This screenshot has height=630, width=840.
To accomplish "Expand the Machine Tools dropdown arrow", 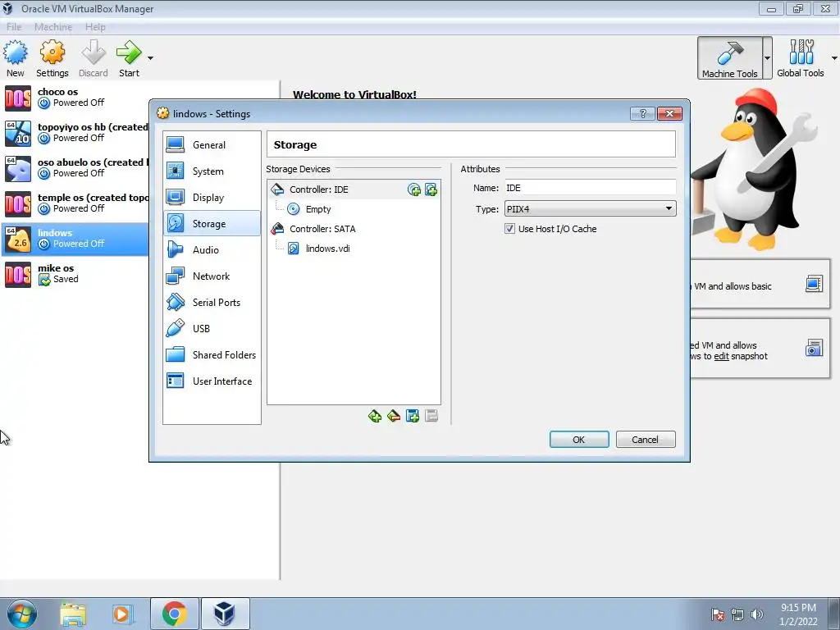I will click(x=767, y=58).
